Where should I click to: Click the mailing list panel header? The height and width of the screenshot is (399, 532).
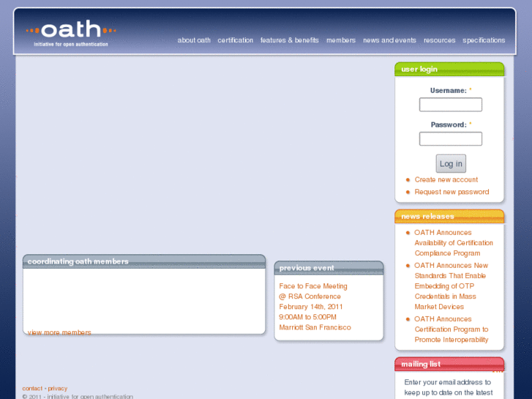(449, 364)
